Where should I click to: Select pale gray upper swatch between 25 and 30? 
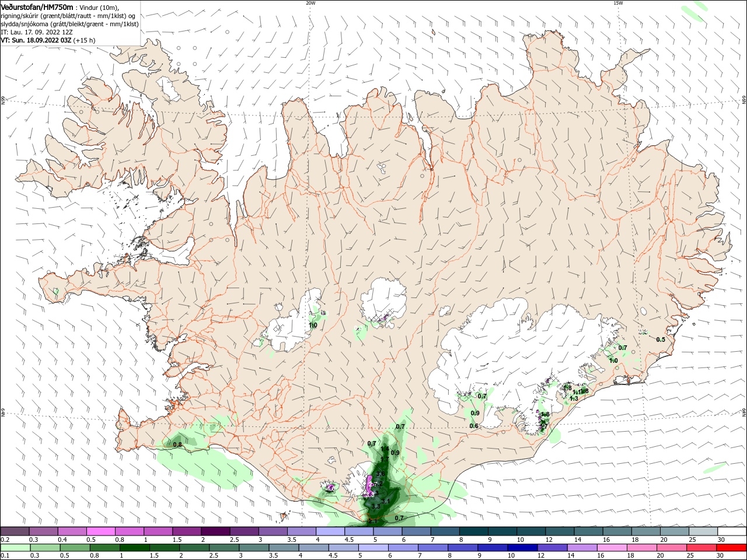point(704,531)
